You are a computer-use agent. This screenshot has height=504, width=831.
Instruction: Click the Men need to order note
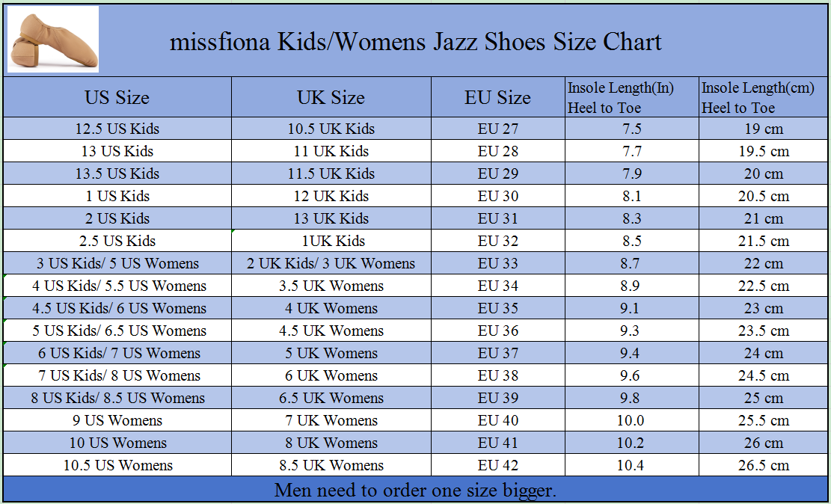tap(415, 491)
